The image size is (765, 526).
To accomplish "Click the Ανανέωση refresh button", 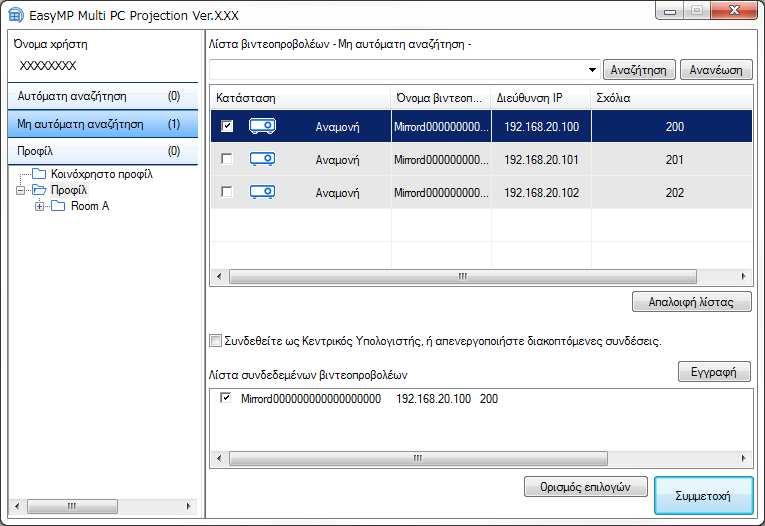I will [716, 70].
